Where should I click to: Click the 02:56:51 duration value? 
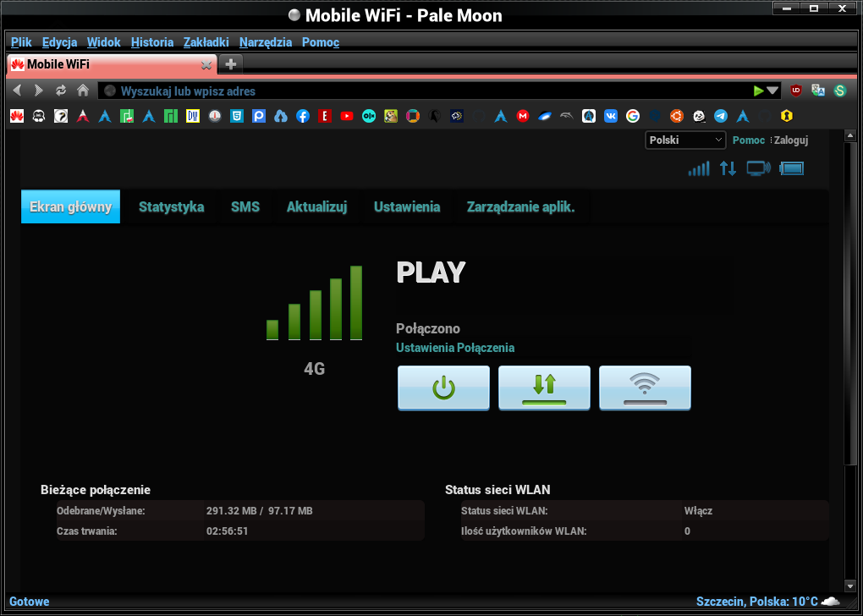pos(228,531)
